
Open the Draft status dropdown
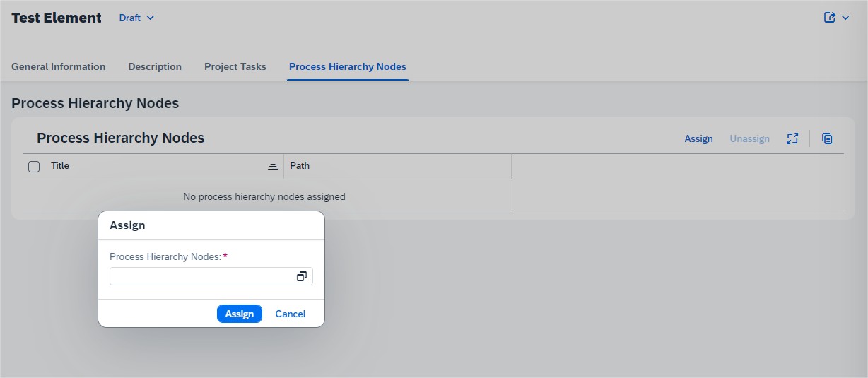tap(136, 18)
